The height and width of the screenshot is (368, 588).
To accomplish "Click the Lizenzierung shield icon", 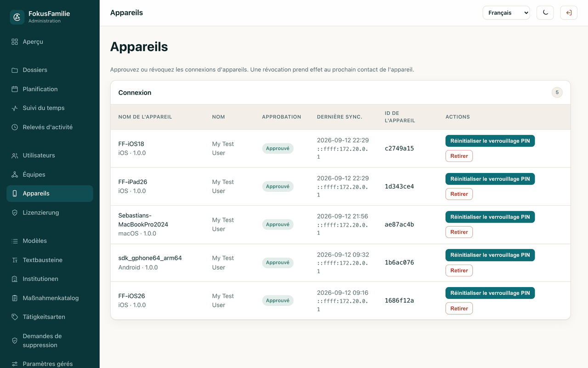I will pyautogui.click(x=15, y=213).
